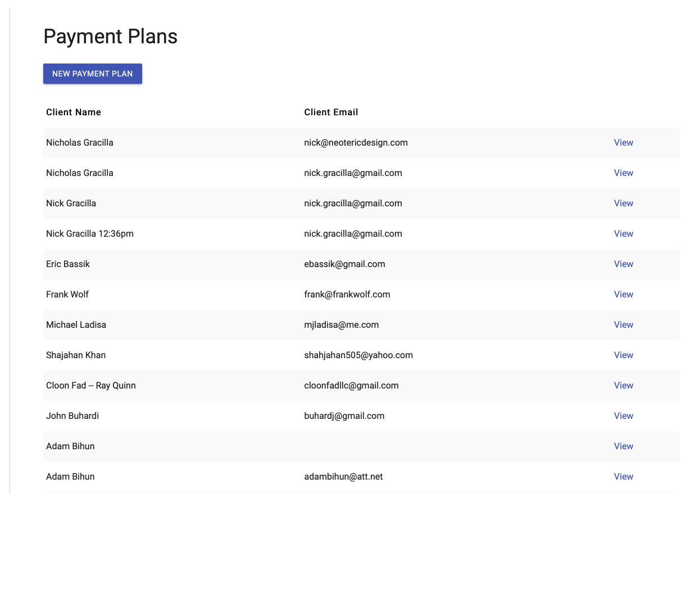This screenshot has height=596, width=700.
Task: View the plain Nick Gracilla payment plan
Action: pyautogui.click(x=623, y=204)
